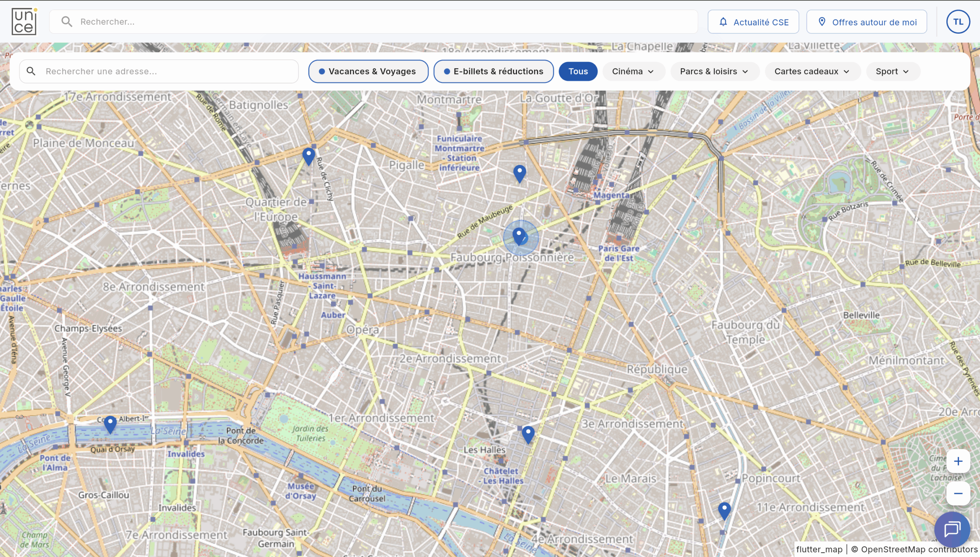Select the highlighted pin above Faubourg Poissonnière
Image resolution: width=980 pixels, height=557 pixels.
click(519, 236)
